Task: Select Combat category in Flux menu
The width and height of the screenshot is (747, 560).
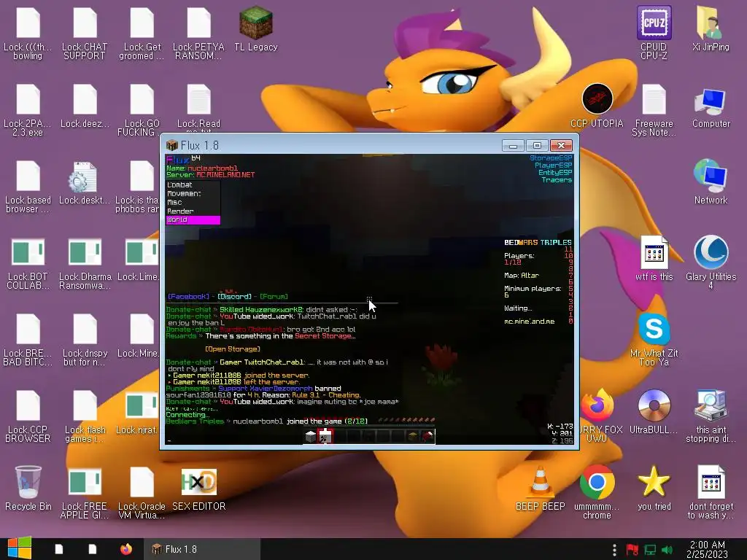Action: (193, 184)
